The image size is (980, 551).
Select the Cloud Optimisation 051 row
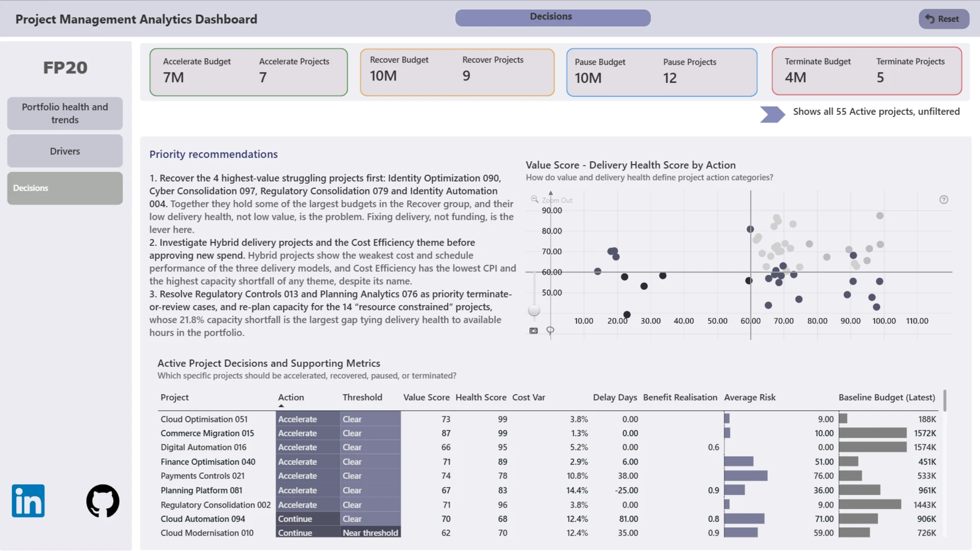pos(549,419)
